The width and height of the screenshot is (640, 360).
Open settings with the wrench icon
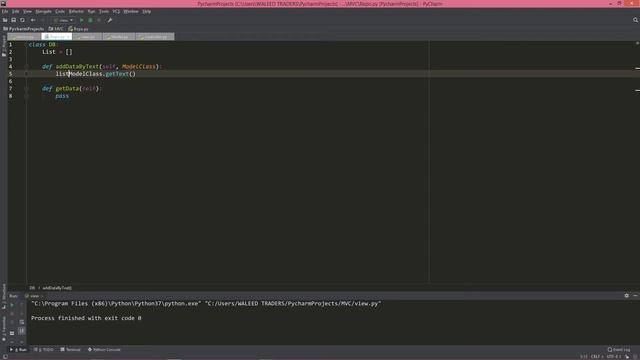tap(110, 20)
